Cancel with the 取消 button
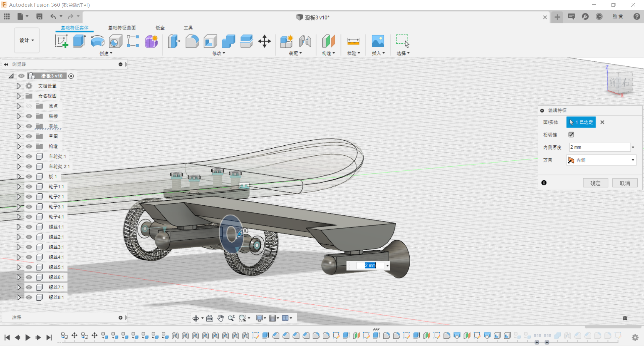Image resolution: width=644 pixels, height=346 pixels. coord(625,183)
